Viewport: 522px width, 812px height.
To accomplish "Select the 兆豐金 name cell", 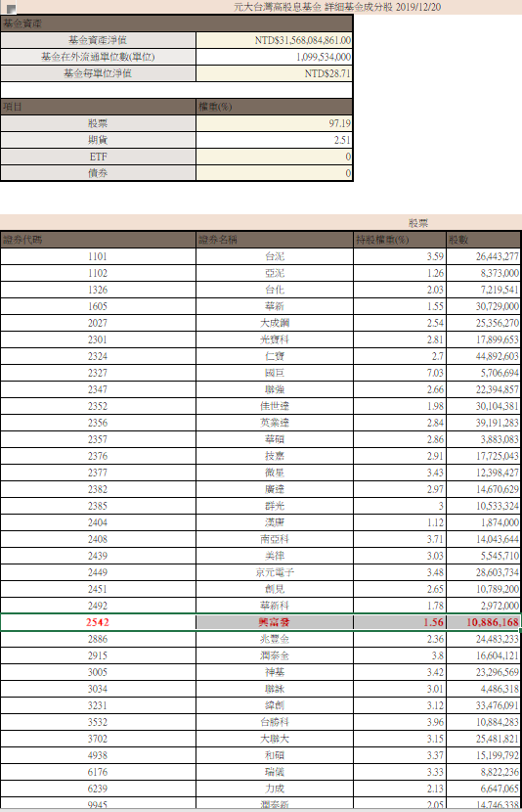I will [x=275, y=639].
